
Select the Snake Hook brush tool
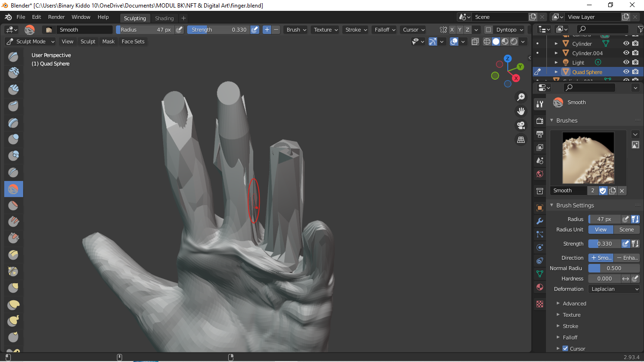[13, 321]
